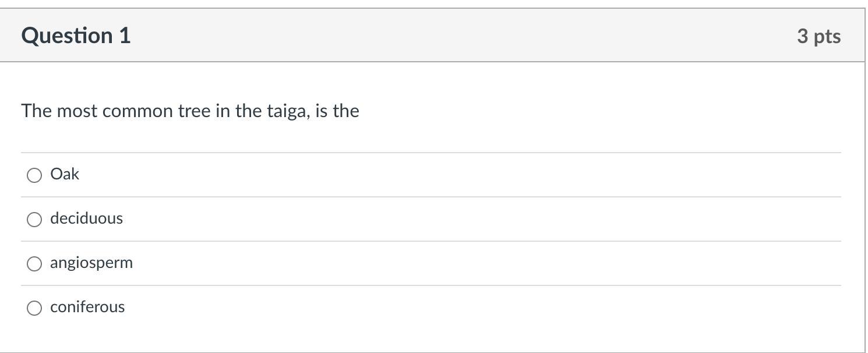868x353 pixels.
Task: Click the word "Question" in the header
Action: [66, 36]
